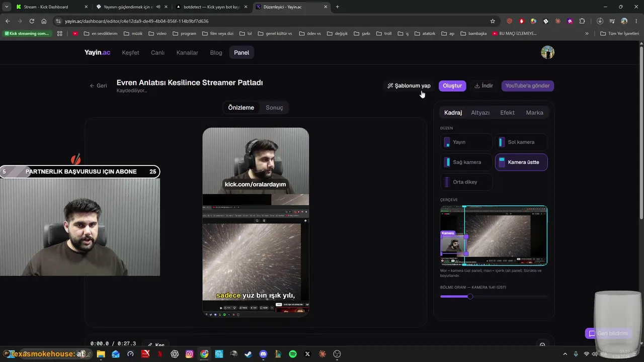Screen dimensions: 644x362
Task: Switch to the botdetect browser tab
Action: (x=212, y=7)
